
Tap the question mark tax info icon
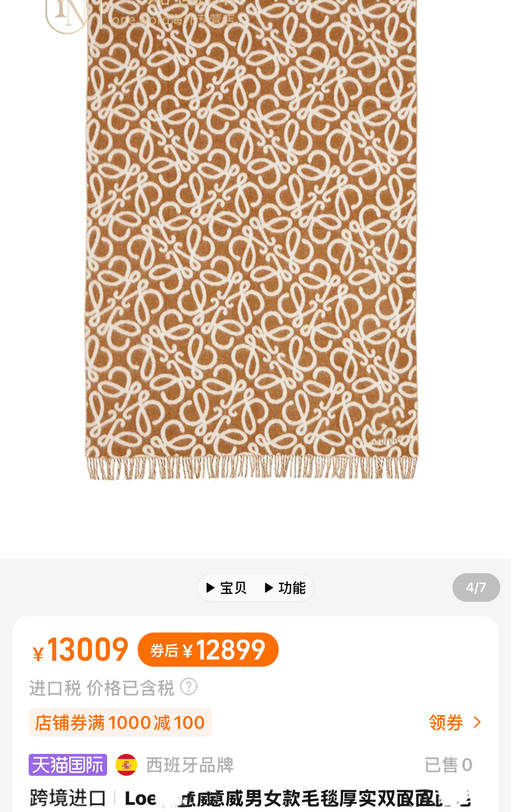(x=189, y=687)
